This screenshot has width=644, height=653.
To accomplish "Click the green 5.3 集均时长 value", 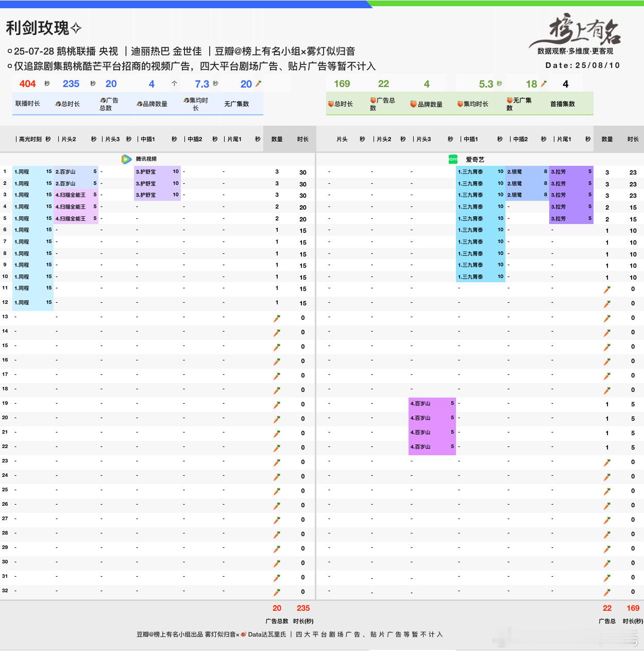I will pyautogui.click(x=486, y=84).
